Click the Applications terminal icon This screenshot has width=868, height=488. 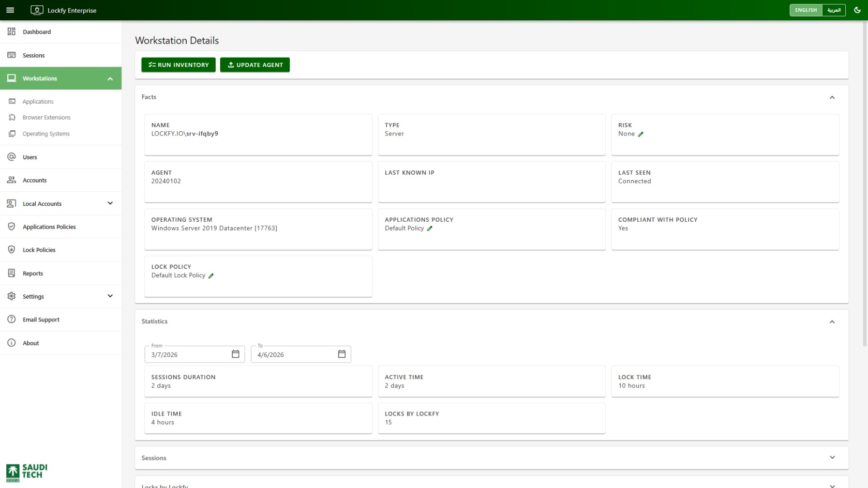tap(12, 102)
